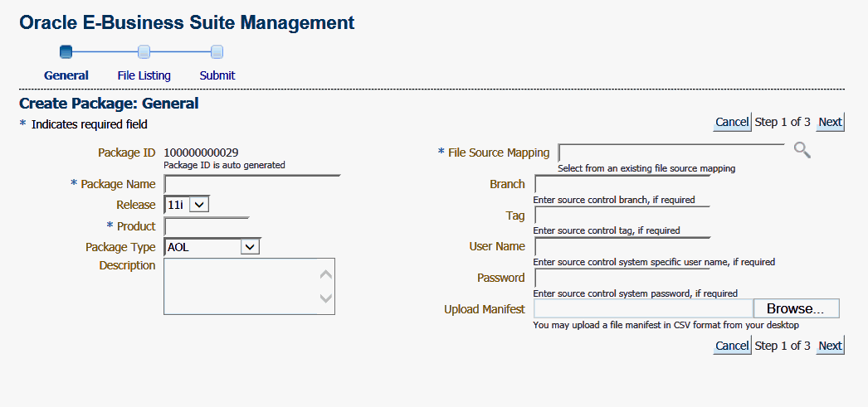Click the Package ID value 100000000029

pos(202,153)
